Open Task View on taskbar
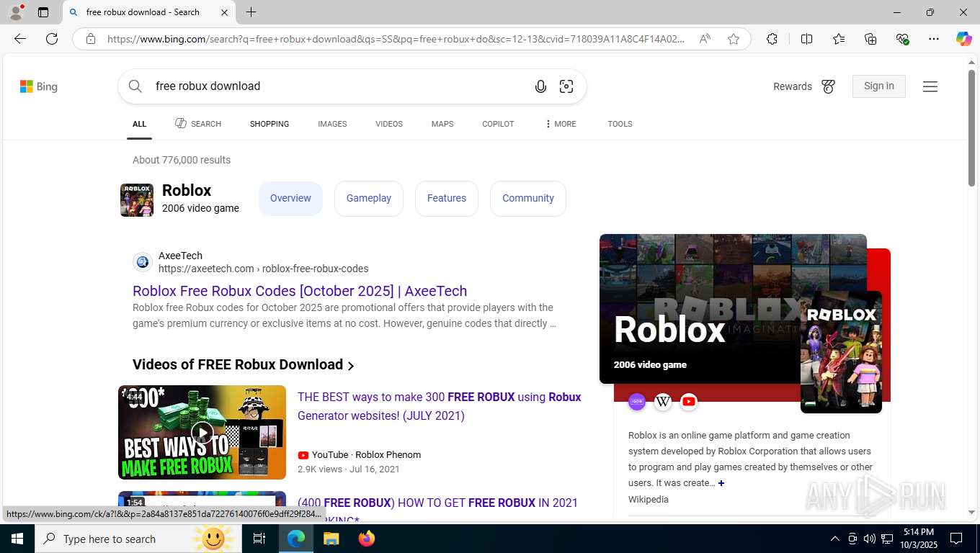Image resolution: width=980 pixels, height=553 pixels. click(x=259, y=539)
